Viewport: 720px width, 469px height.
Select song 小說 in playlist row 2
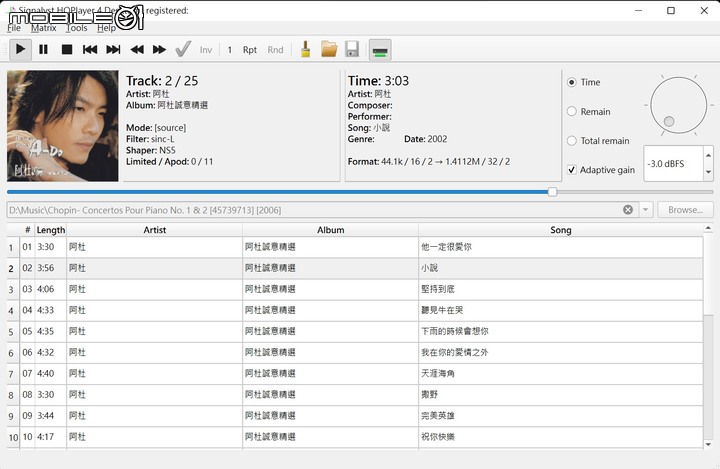pyautogui.click(x=429, y=268)
